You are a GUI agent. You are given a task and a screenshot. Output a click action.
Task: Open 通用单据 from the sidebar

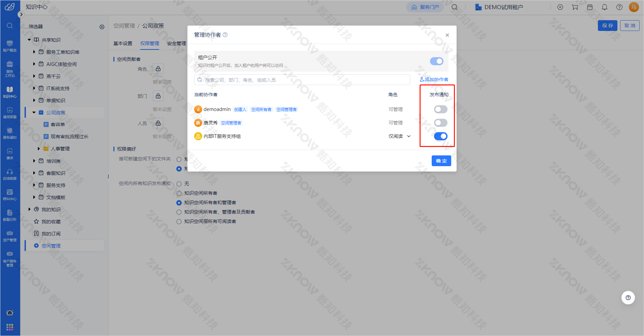10,113
